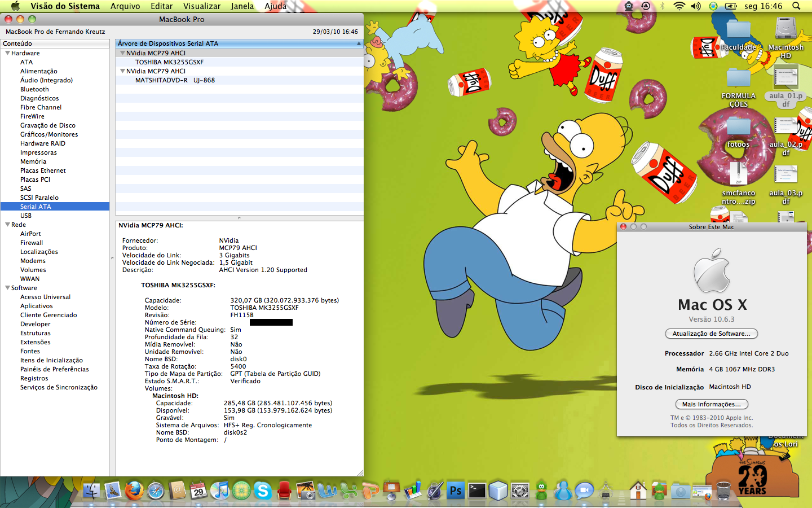Launch Terminal from the Dock
The height and width of the screenshot is (508, 812).
[x=477, y=491]
